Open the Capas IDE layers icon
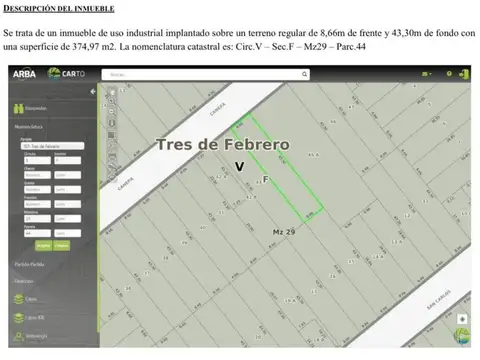 pyautogui.click(x=18, y=318)
